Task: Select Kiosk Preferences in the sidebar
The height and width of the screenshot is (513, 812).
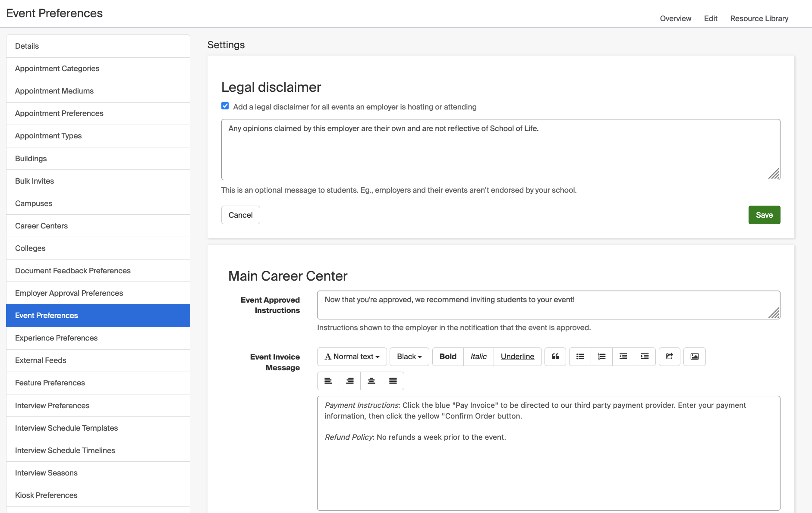Action: pos(98,495)
